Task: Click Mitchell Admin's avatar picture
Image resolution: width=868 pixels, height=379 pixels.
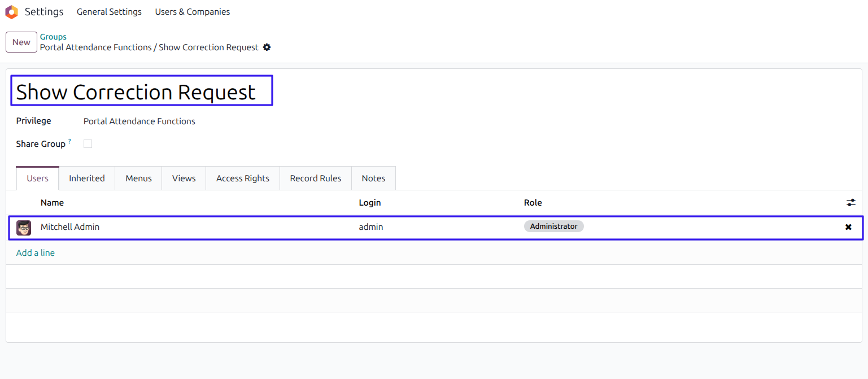Action: coord(24,228)
